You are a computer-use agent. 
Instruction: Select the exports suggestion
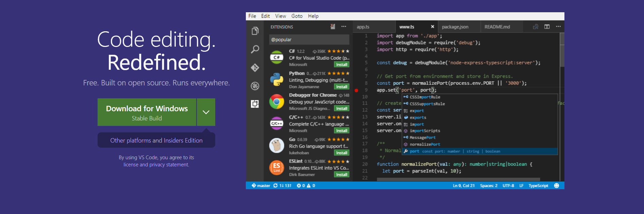coord(480,117)
